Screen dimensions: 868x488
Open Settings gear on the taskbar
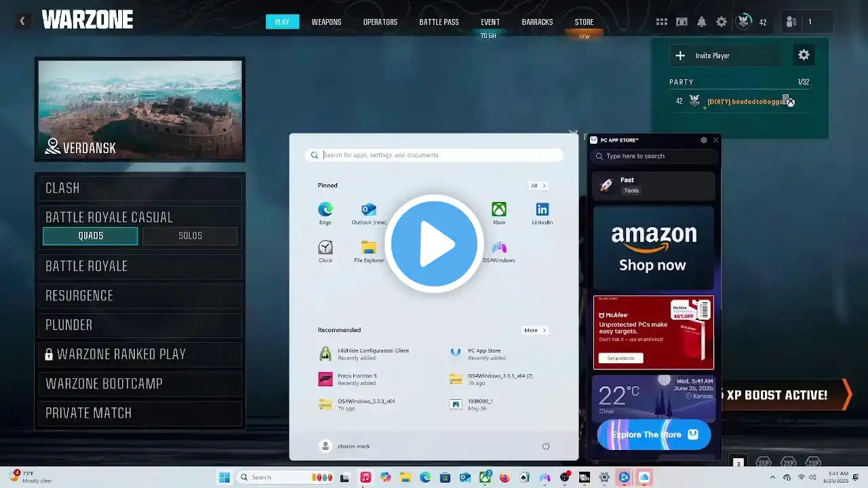tap(604, 477)
